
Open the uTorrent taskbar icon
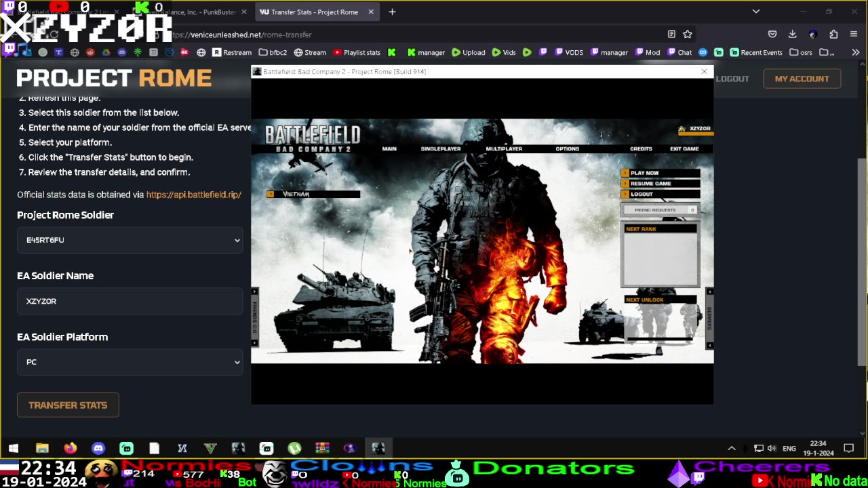[294, 448]
